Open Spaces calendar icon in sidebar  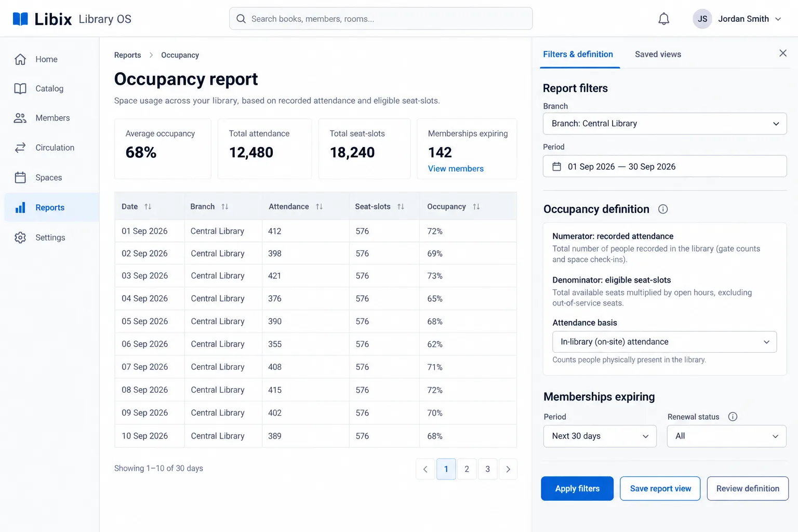[20, 178]
